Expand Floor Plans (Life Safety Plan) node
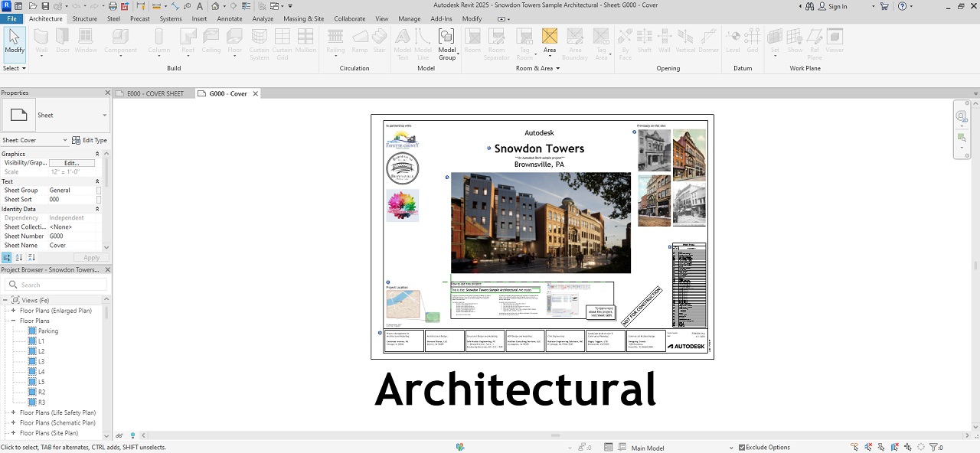The width and height of the screenshot is (980, 453). pyautogui.click(x=13, y=412)
